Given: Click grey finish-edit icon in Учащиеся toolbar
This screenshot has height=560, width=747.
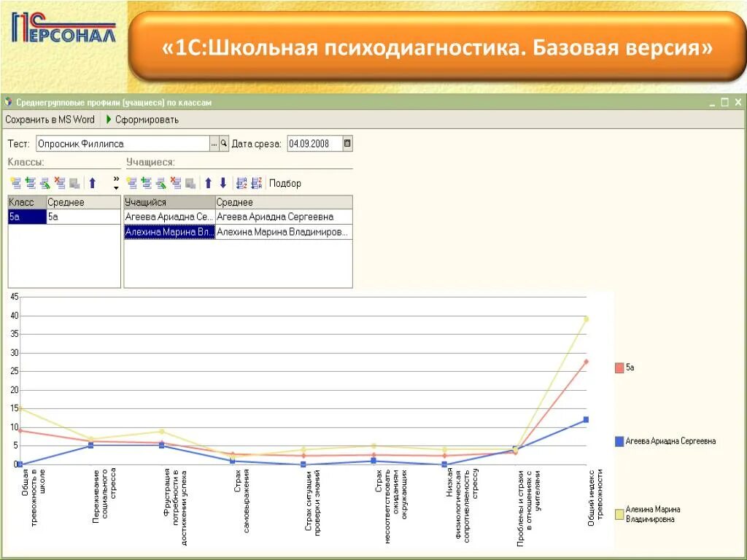Looking at the screenshot, I should [x=190, y=183].
